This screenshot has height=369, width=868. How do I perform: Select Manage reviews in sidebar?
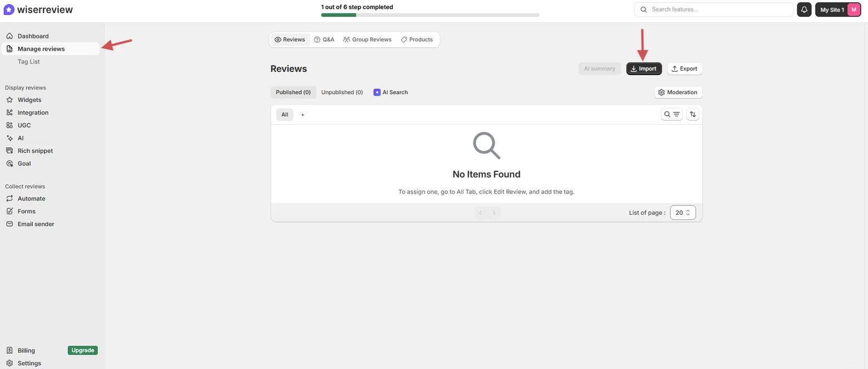coord(50,48)
